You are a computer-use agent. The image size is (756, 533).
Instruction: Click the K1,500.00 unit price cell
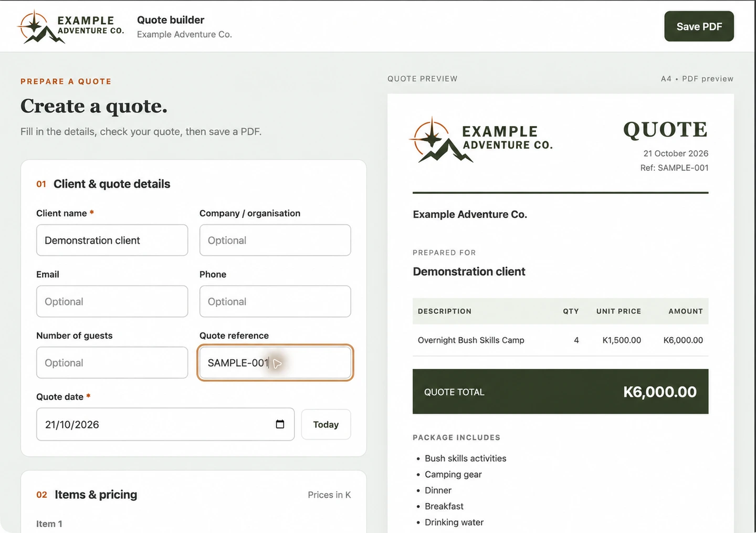pyautogui.click(x=622, y=340)
